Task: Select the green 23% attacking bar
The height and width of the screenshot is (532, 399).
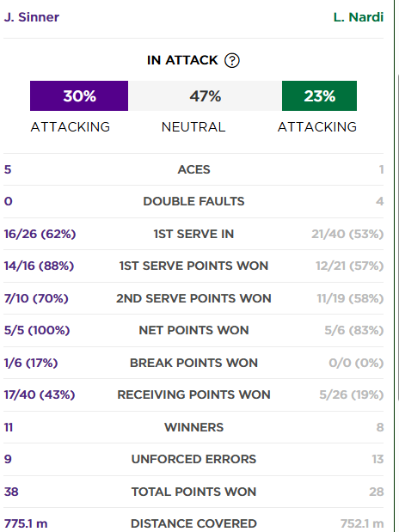Action: click(319, 95)
